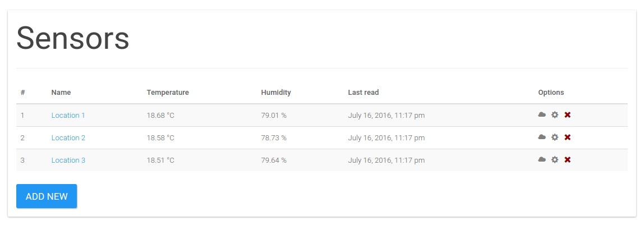Click the Name column header
644x225 pixels.
click(x=61, y=92)
